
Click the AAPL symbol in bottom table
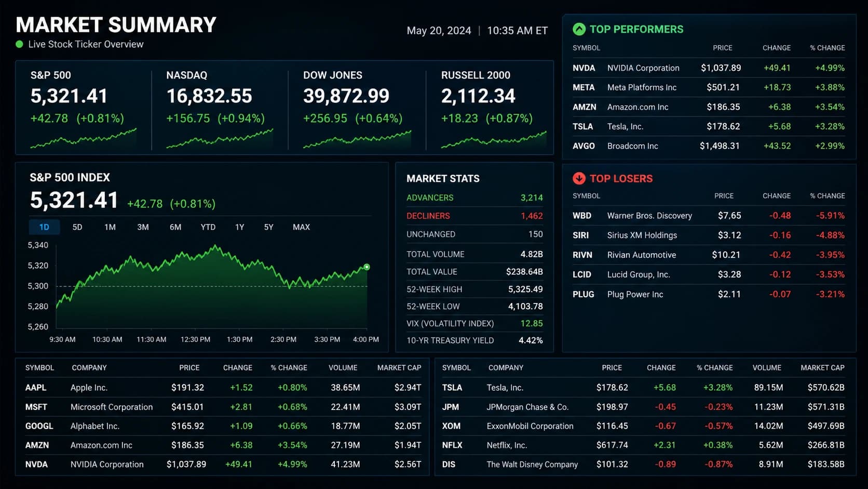tap(36, 388)
